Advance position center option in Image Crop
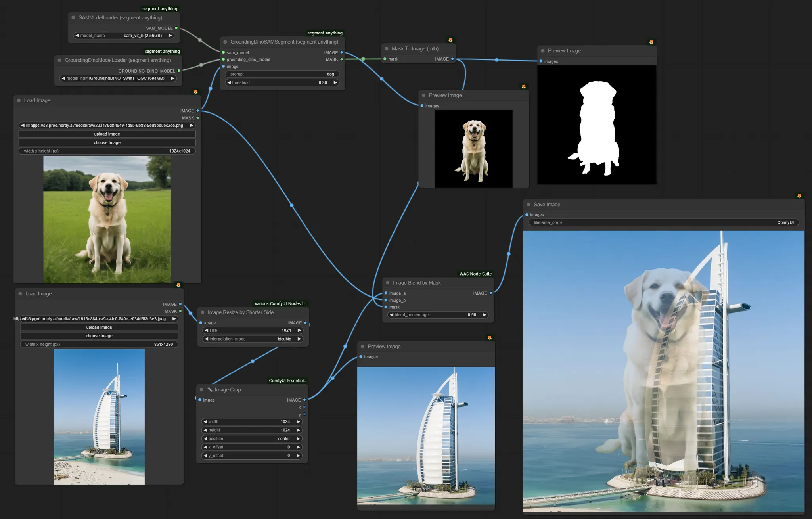The height and width of the screenshot is (519, 812). point(298,439)
